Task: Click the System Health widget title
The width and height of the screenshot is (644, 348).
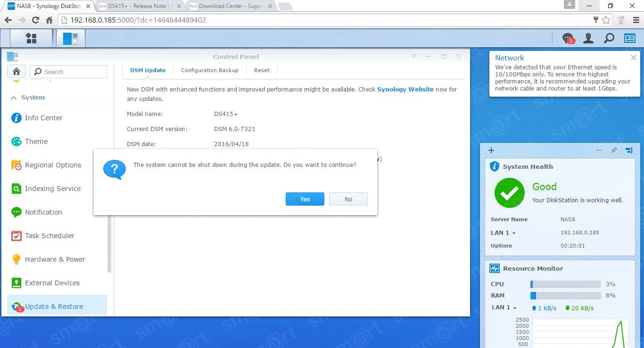Action: coord(528,166)
